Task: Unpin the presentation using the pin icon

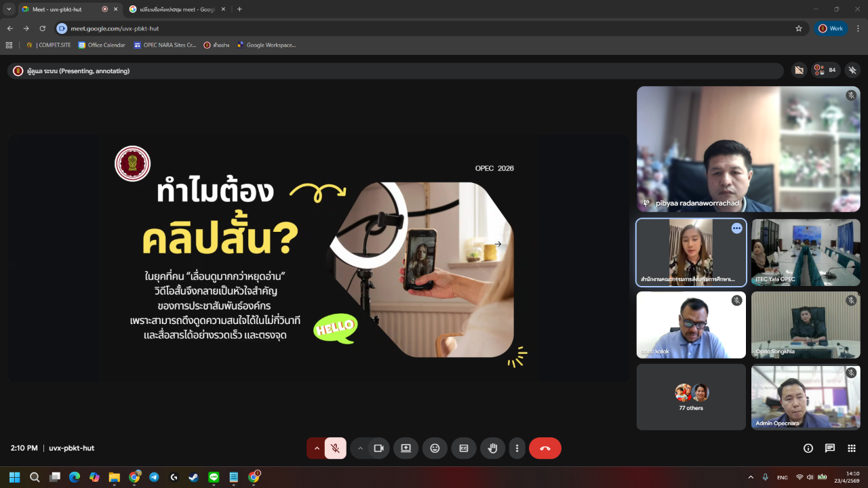Action: [x=852, y=70]
